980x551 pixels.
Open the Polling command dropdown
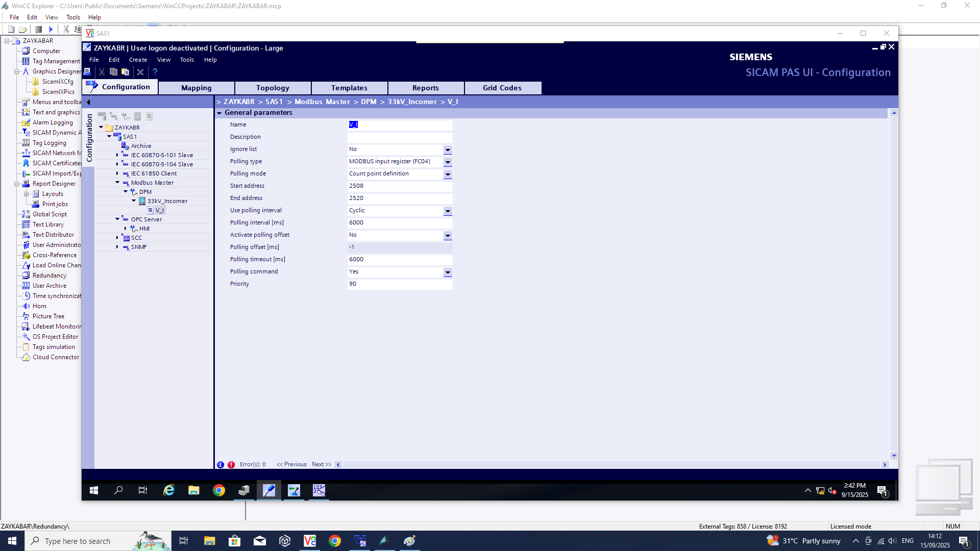[448, 272]
